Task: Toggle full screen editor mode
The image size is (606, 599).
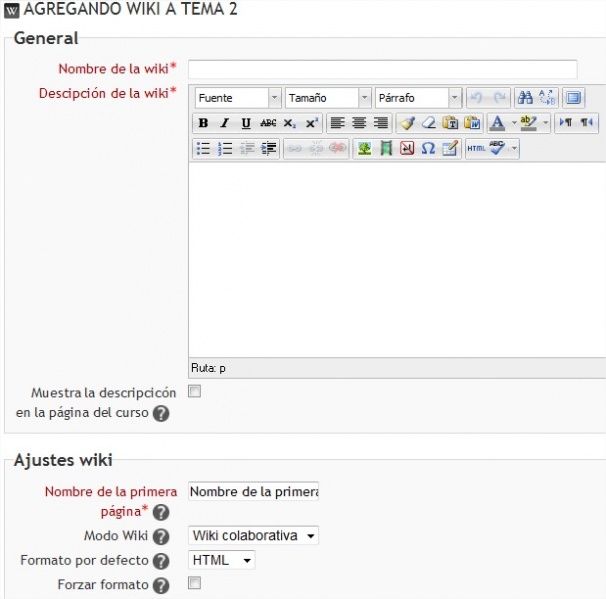Action: click(573, 98)
